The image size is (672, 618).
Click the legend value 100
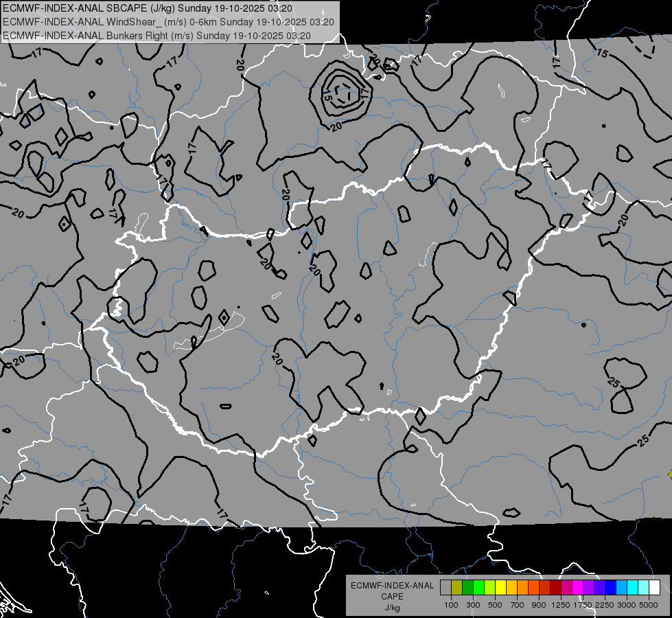[451, 605]
